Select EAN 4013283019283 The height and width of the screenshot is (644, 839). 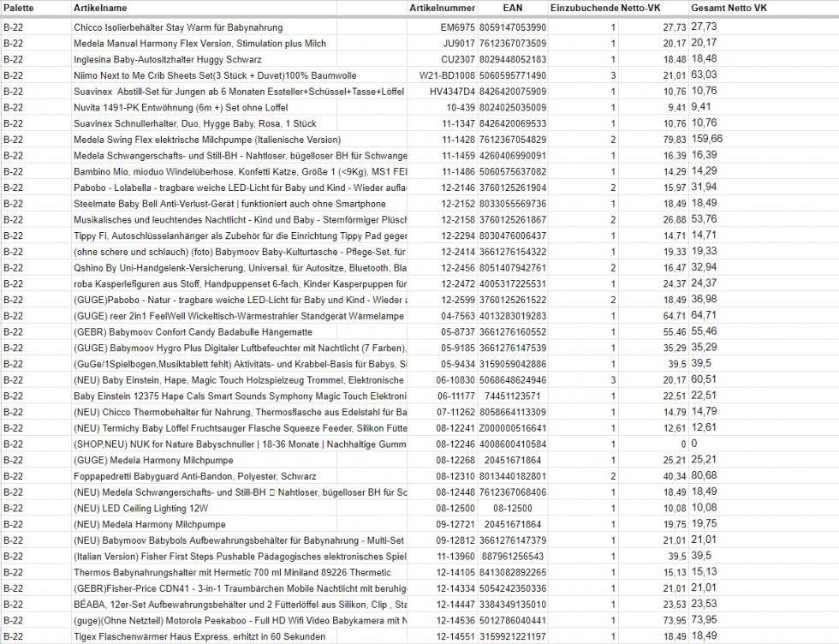tap(513, 316)
